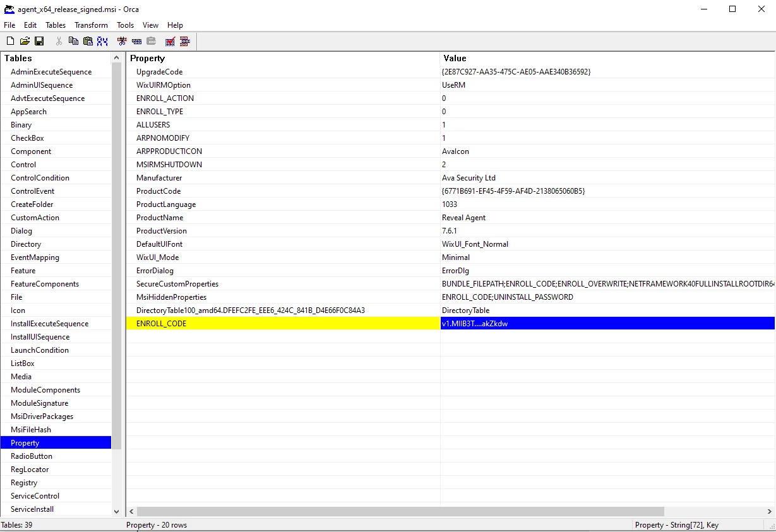The width and height of the screenshot is (776, 532).
Task: Open the Transform menu
Action: pos(91,25)
